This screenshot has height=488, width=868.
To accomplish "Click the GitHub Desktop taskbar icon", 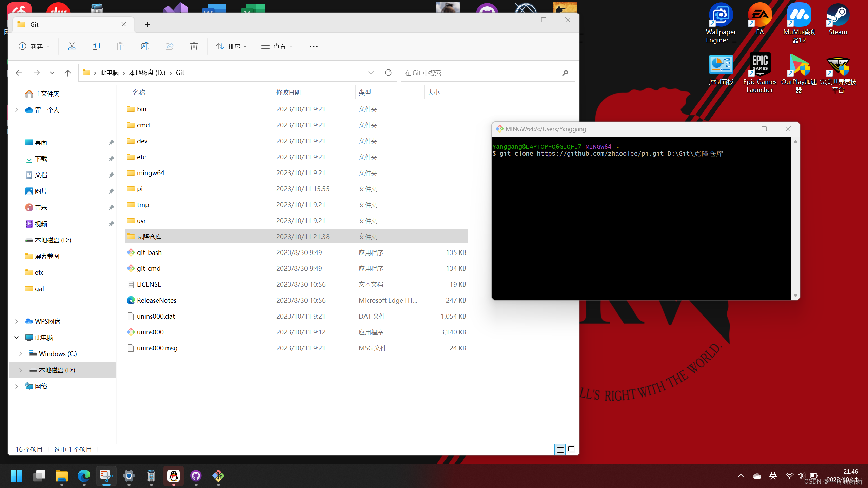I will pos(196,476).
